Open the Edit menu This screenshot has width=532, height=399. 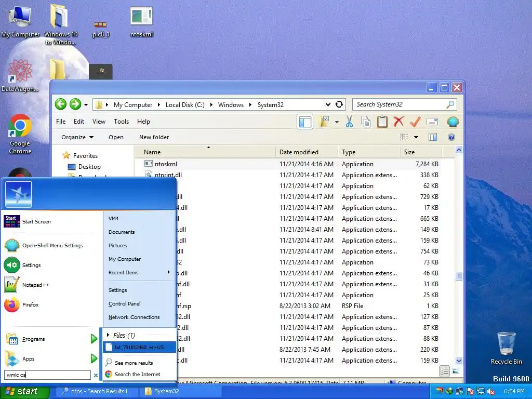pyautogui.click(x=79, y=122)
